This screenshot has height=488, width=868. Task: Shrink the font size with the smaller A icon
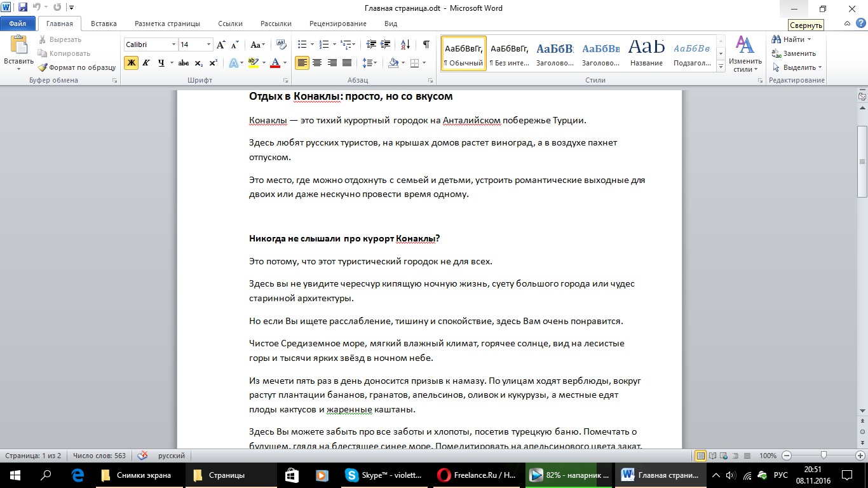234,44
